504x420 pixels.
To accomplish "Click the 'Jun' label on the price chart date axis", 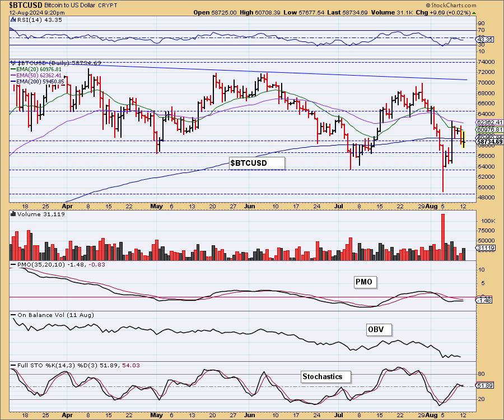I will (250, 206).
